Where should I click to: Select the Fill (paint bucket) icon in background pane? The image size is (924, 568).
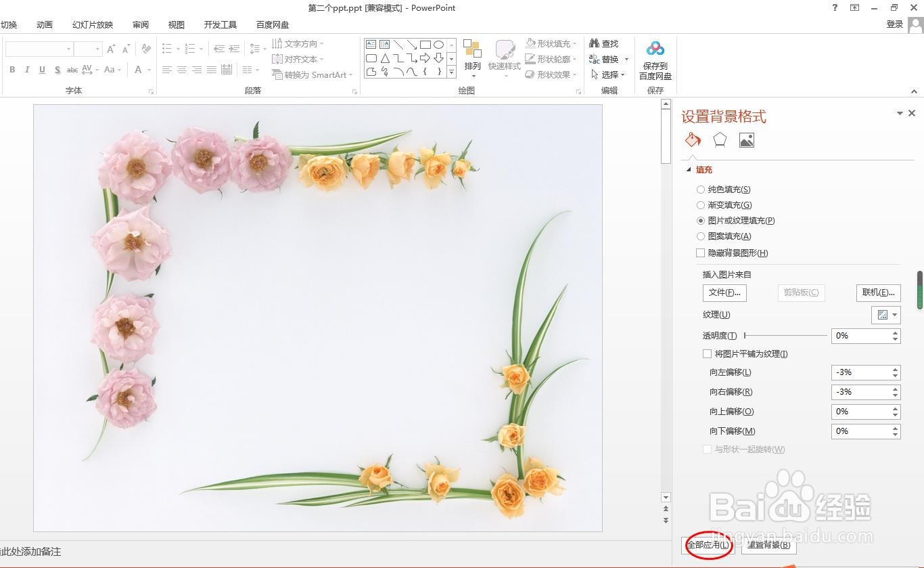692,139
